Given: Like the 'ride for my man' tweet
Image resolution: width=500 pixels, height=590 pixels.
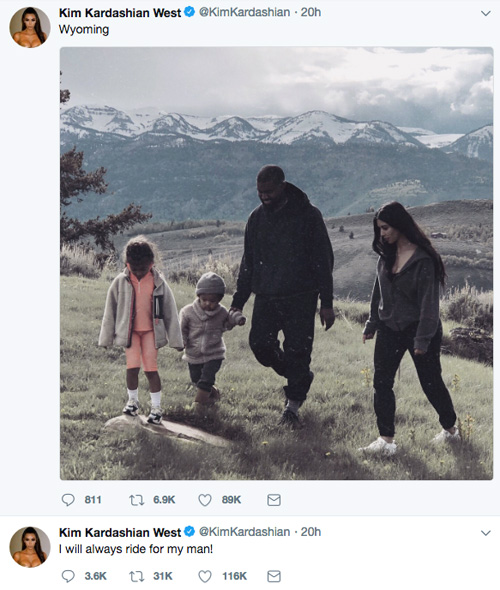Looking at the screenshot, I should [x=205, y=576].
